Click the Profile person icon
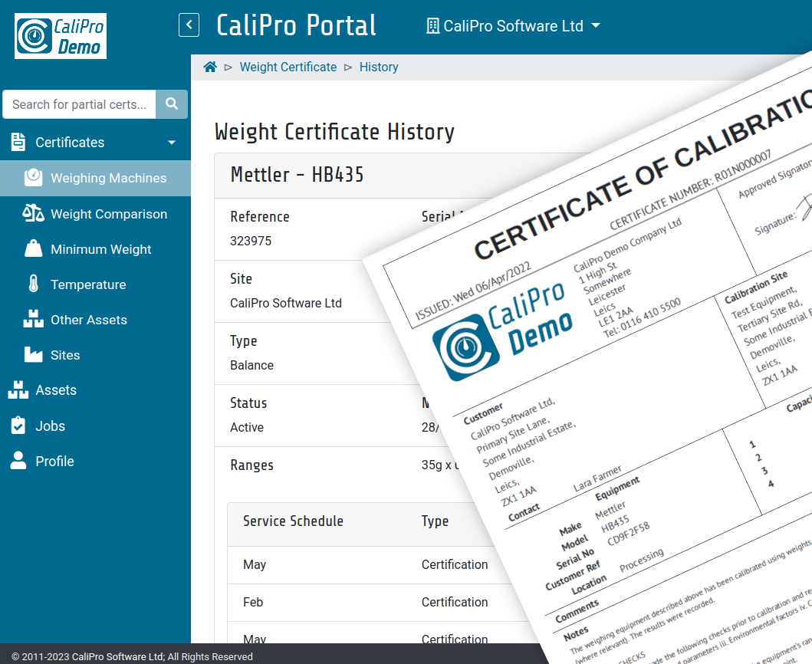This screenshot has height=664, width=812. [18, 461]
